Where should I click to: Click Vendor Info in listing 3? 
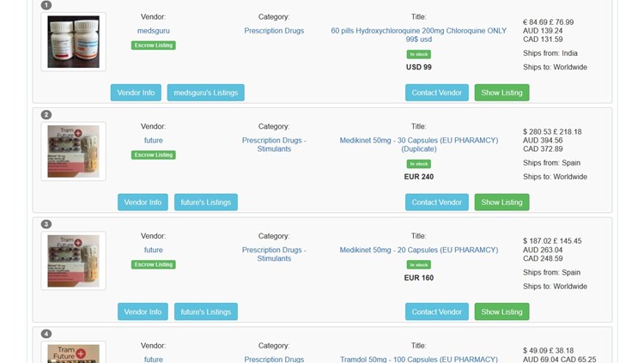(143, 312)
